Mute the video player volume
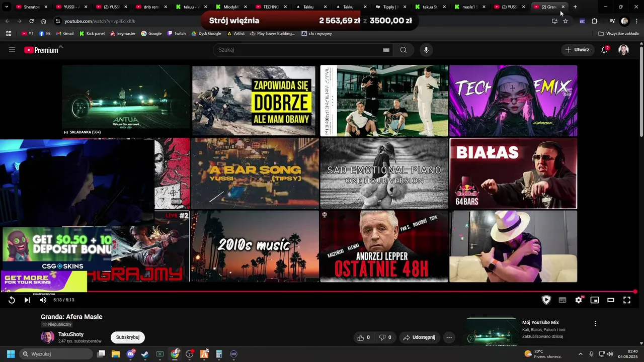The image size is (644, 362). pos(43,300)
